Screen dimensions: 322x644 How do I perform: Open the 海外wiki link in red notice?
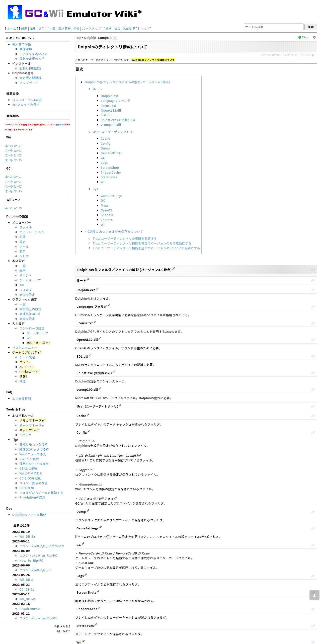pos(59,125)
